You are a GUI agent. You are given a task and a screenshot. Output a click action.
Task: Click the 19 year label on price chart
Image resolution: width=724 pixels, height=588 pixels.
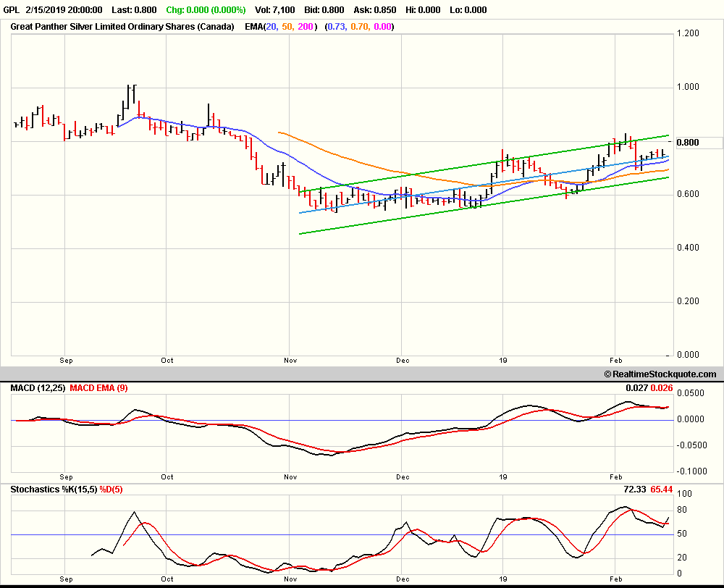tap(503, 361)
